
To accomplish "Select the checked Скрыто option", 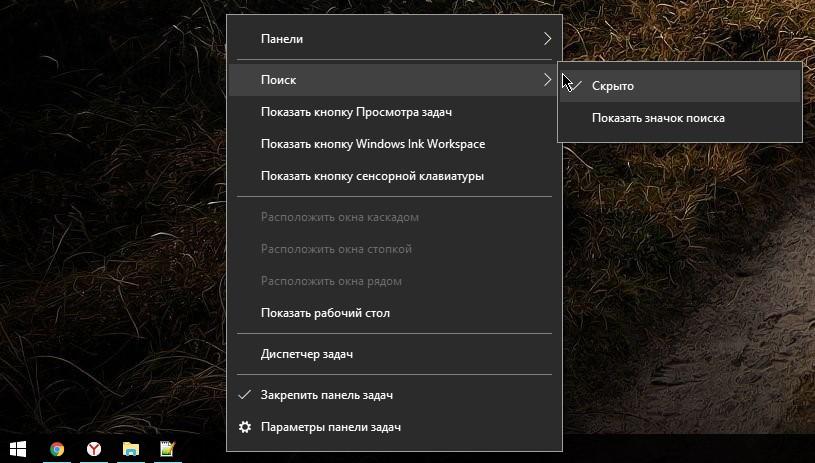I will pos(612,86).
